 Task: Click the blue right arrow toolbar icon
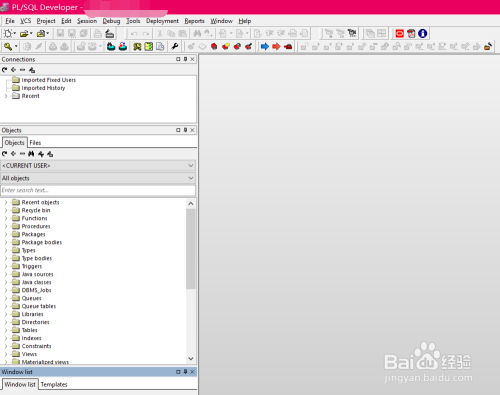[x=265, y=46]
